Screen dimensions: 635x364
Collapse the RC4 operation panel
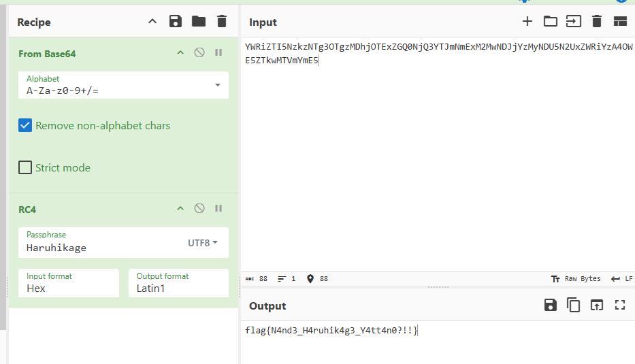pos(180,208)
